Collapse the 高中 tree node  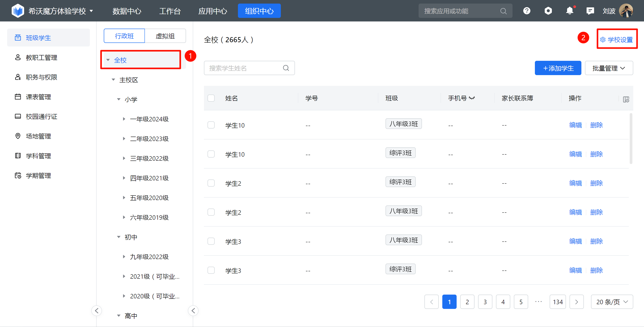[x=119, y=316]
